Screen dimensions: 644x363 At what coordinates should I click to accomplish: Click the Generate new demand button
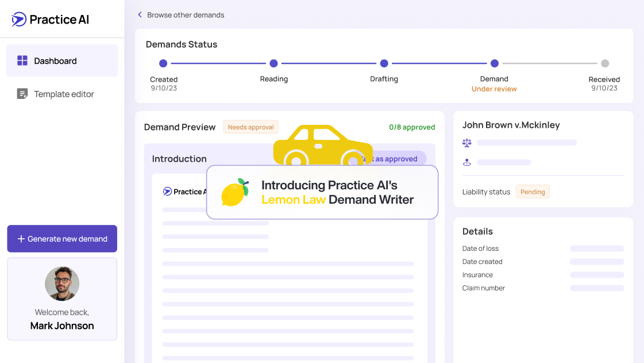62,239
